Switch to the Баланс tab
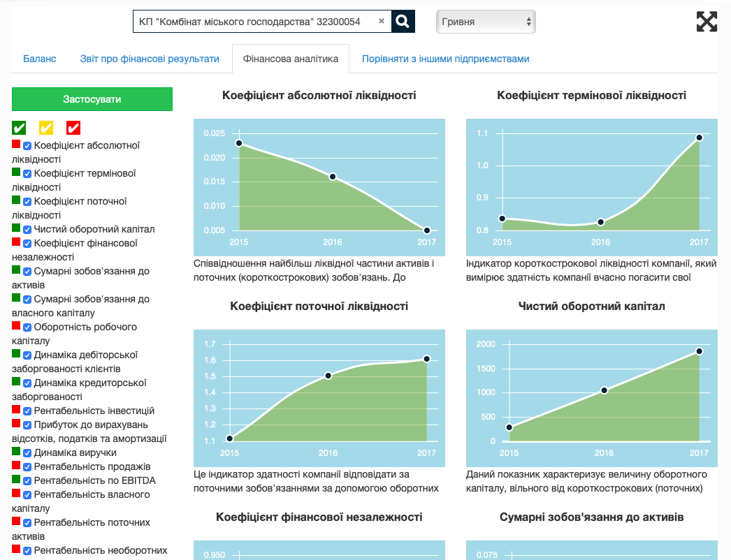This screenshot has width=731, height=560. pyautogui.click(x=40, y=59)
